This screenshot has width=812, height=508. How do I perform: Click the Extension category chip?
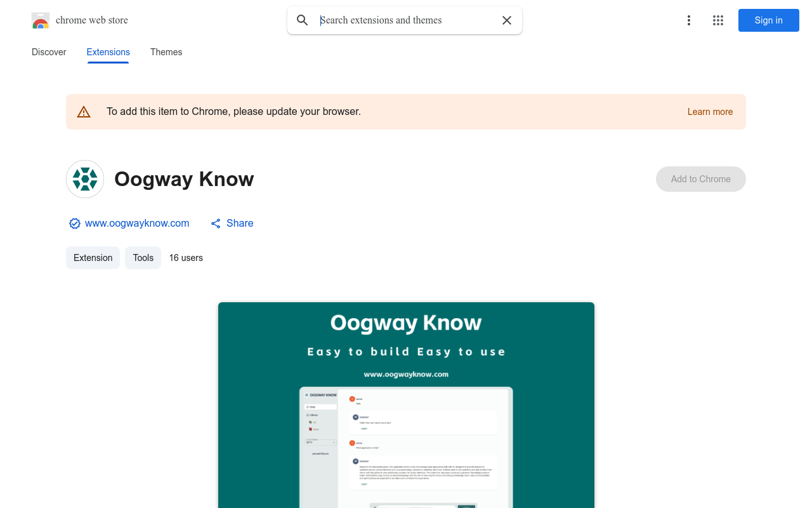(93, 258)
